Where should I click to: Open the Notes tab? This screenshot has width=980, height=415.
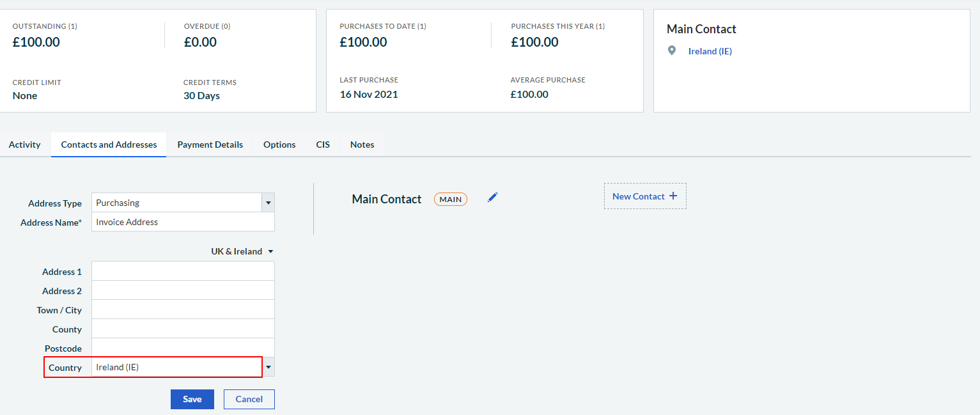click(x=362, y=145)
